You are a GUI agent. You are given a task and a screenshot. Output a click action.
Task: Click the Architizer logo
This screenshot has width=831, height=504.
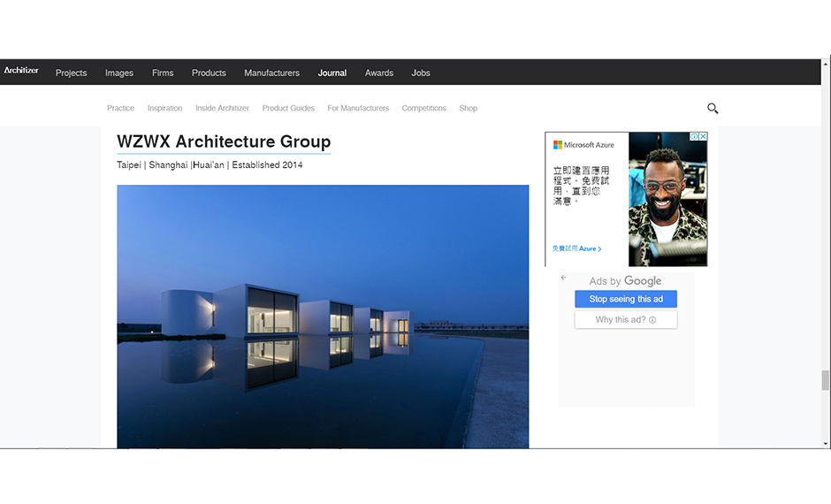click(21, 70)
